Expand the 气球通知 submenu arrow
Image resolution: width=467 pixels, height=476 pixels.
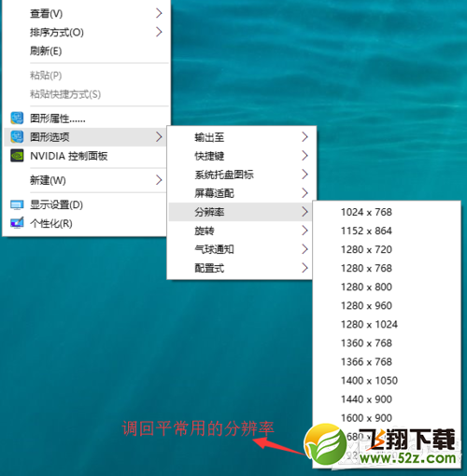[x=304, y=249]
